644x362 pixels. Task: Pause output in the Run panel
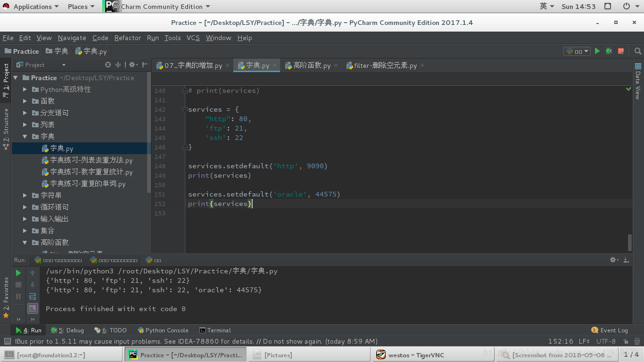click(18, 296)
